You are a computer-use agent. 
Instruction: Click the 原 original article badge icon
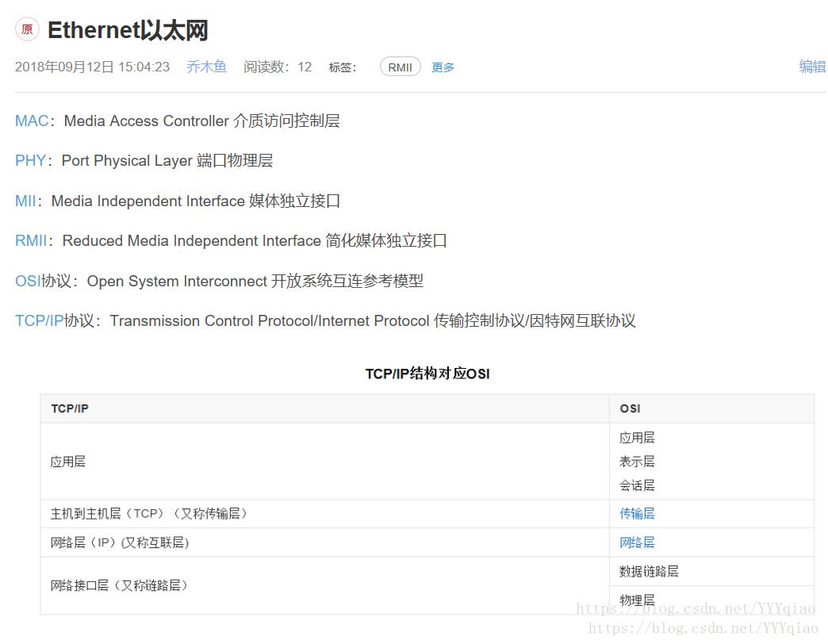(26, 29)
